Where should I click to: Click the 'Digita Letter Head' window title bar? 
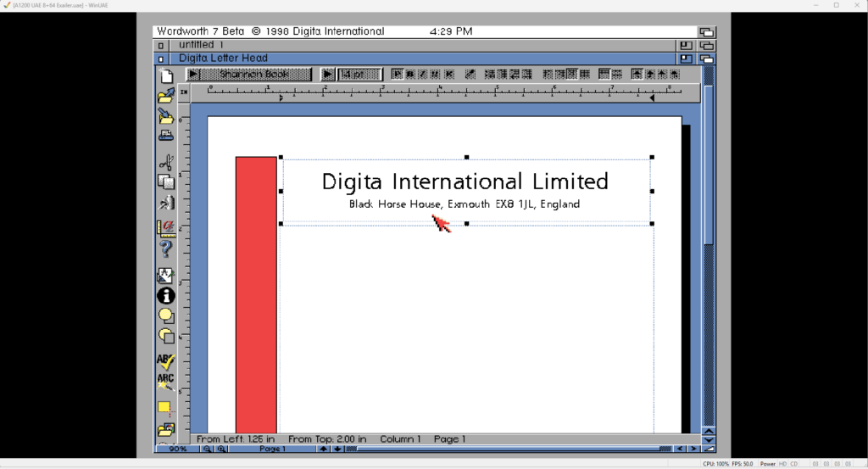[422, 59]
